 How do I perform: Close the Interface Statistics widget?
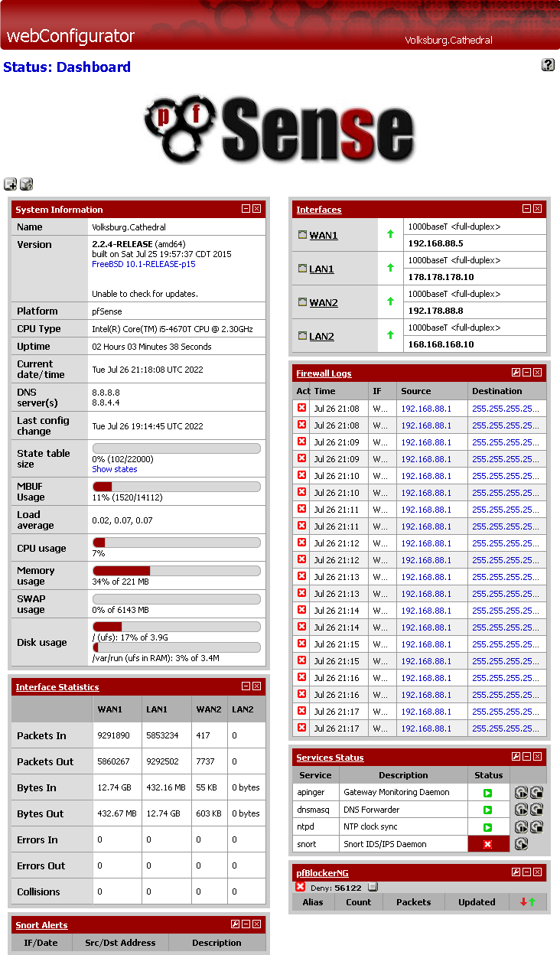(257, 686)
